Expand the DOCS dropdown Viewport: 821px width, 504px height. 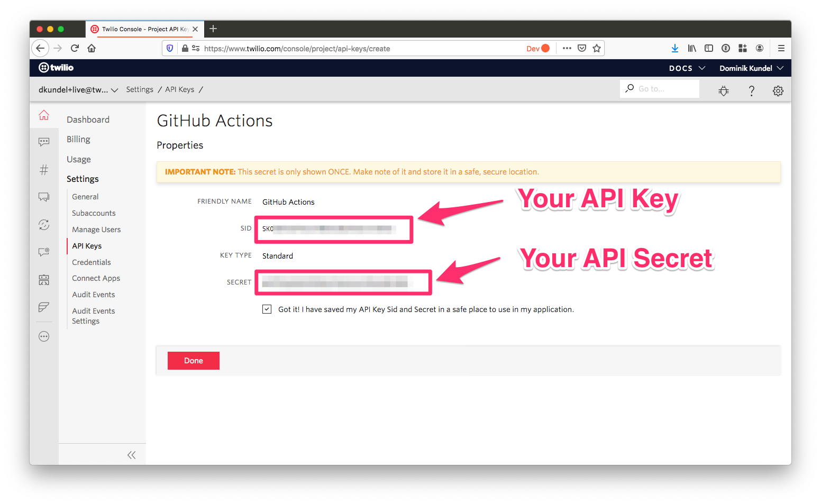687,68
